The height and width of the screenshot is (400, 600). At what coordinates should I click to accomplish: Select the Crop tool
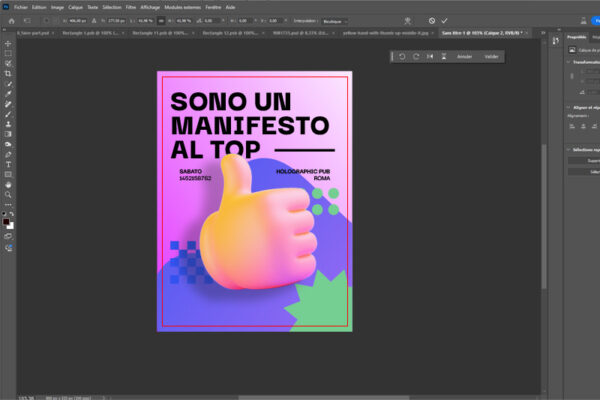(x=8, y=73)
